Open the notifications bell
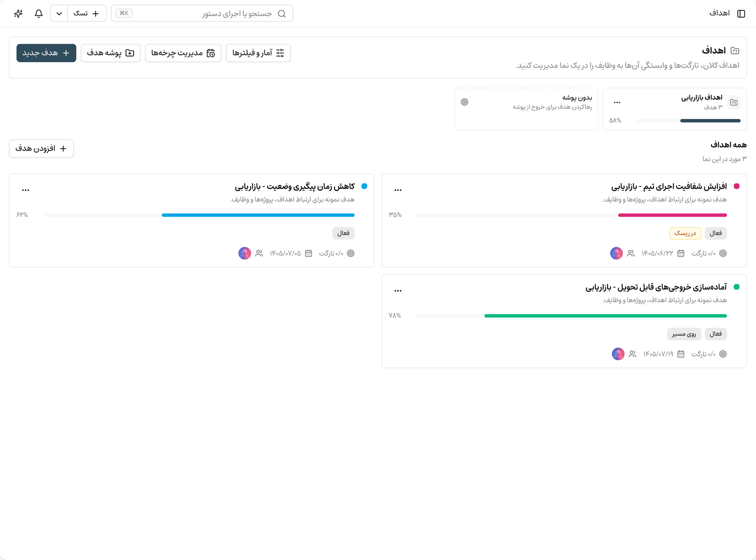Viewport: 756px width, 560px height. pos(39,14)
